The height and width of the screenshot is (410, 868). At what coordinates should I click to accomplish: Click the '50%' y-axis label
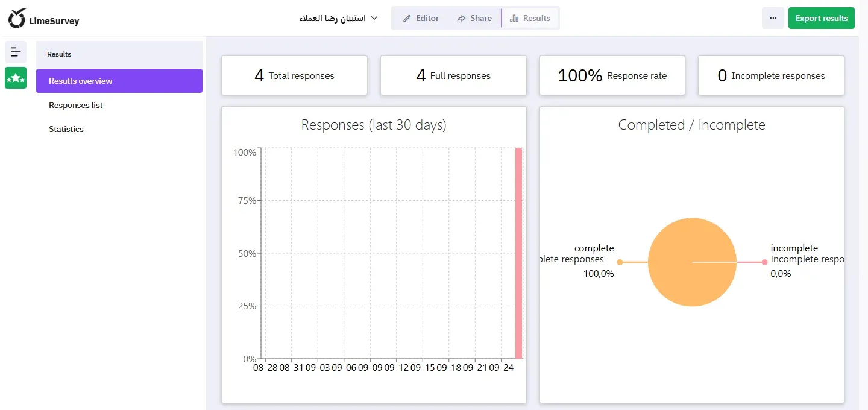click(x=247, y=253)
